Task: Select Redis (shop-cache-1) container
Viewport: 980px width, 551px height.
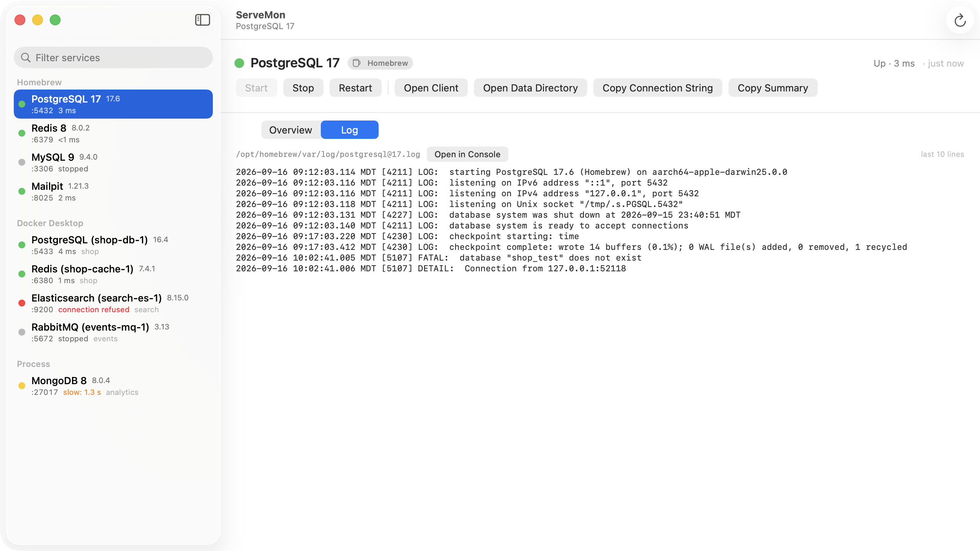Action: pyautogui.click(x=113, y=274)
